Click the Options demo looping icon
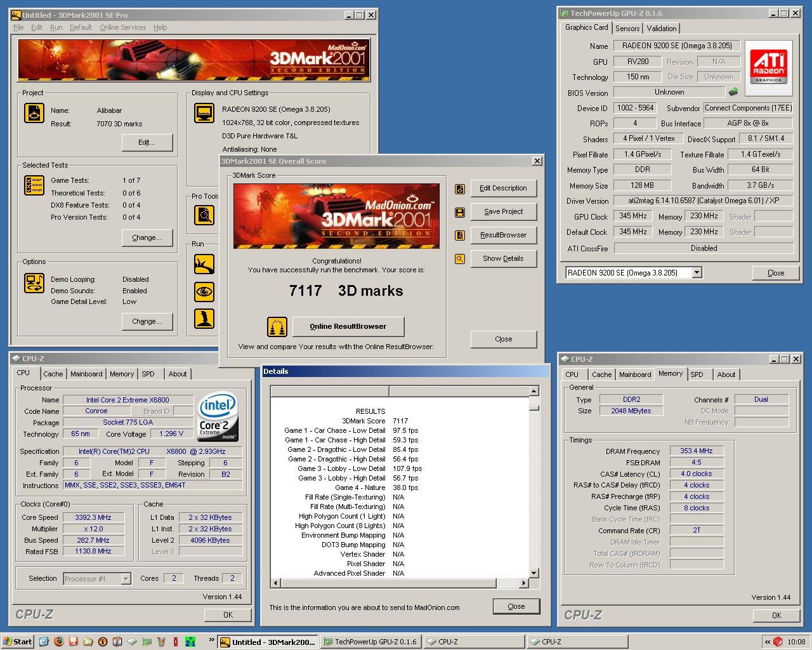Image resolution: width=812 pixels, height=650 pixels. [x=34, y=283]
